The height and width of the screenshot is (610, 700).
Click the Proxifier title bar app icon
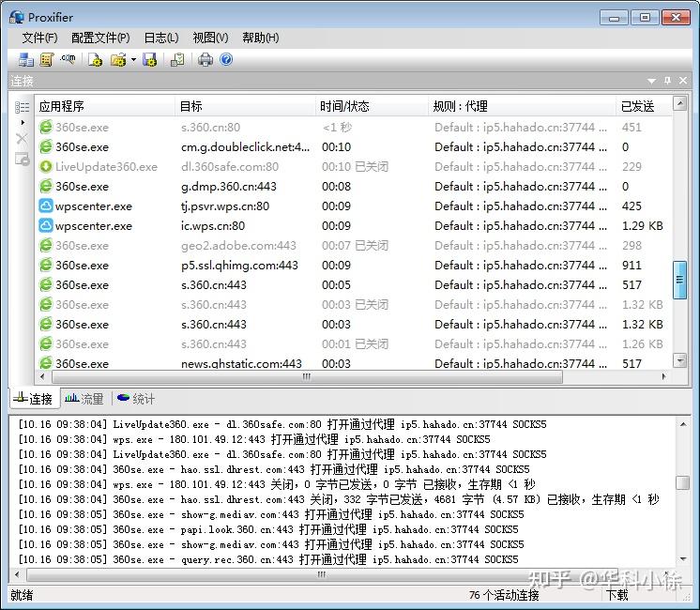17,17
